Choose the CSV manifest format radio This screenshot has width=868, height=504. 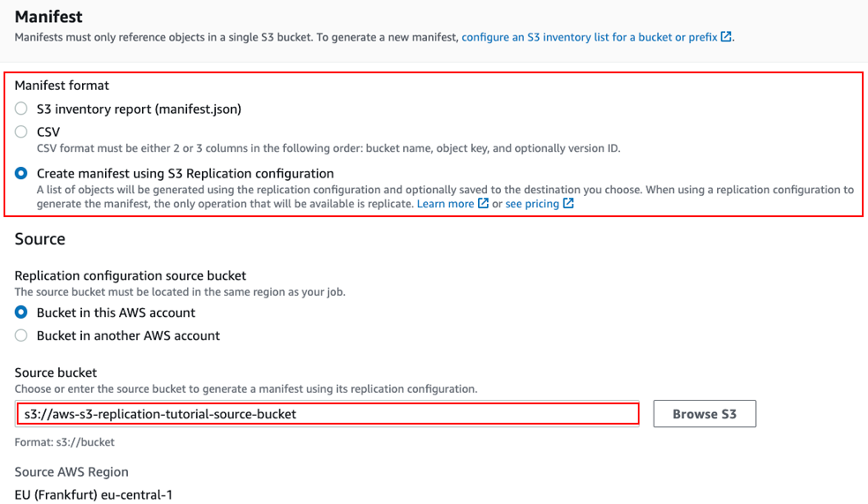[21, 132]
